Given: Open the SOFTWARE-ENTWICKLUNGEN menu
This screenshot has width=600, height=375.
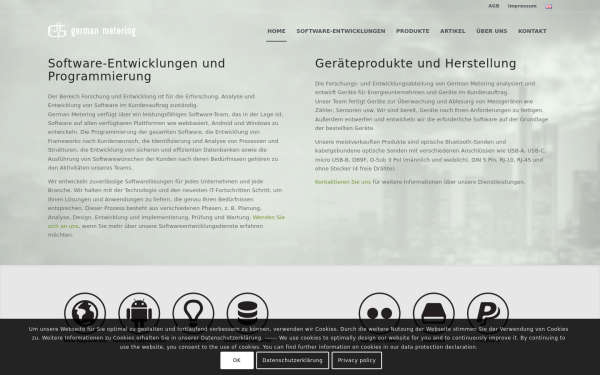Looking at the screenshot, I should (341, 31).
